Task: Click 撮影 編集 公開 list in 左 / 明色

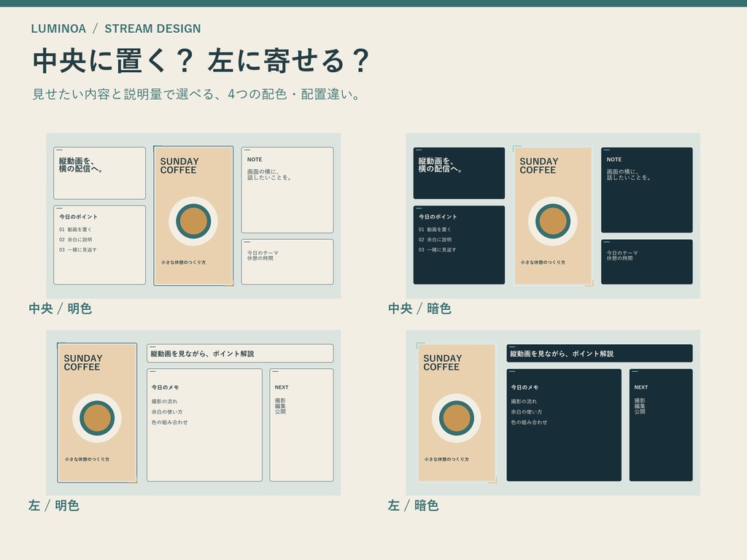Action: [x=280, y=406]
